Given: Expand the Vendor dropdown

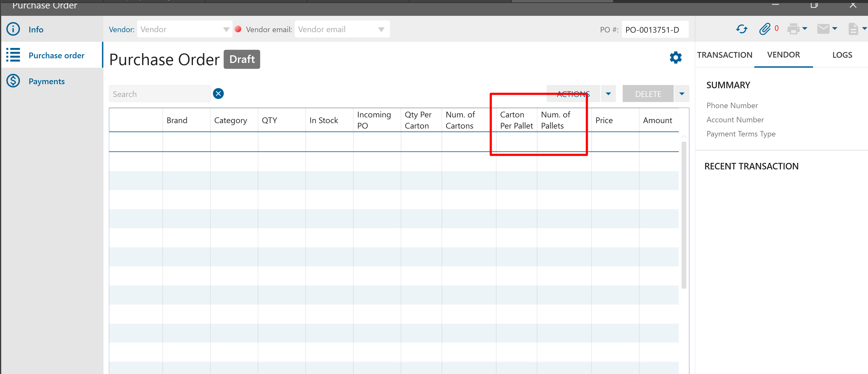Looking at the screenshot, I should coord(226,30).
